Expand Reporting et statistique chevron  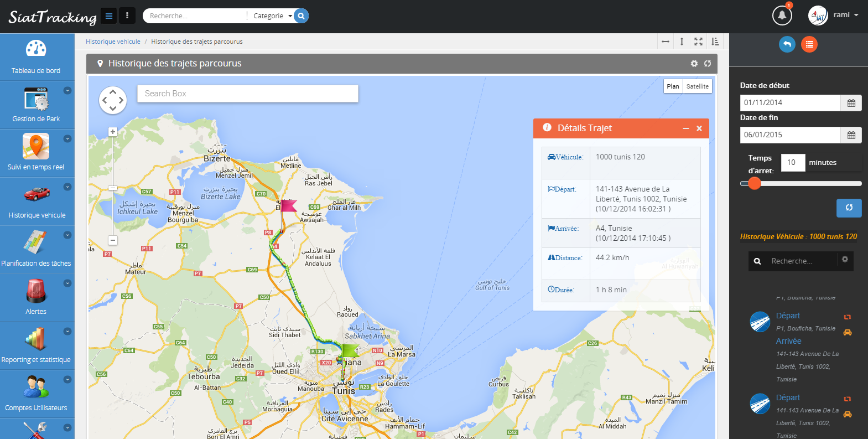coord(67,331)
